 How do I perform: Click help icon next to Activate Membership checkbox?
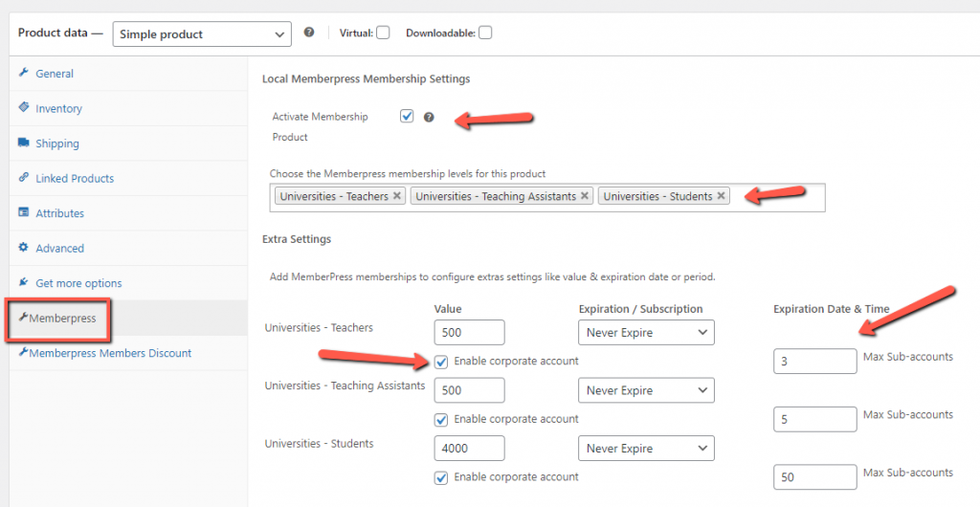(429, 118)
